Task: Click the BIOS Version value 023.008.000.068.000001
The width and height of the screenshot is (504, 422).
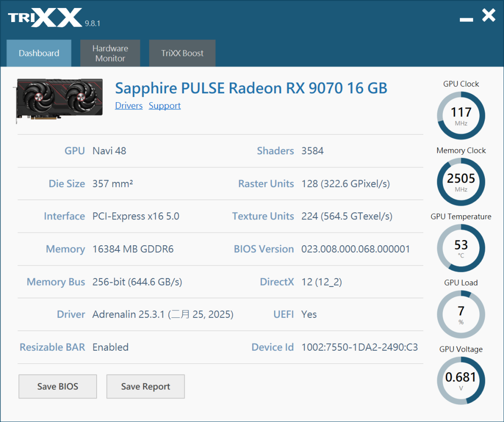Action: pos(356,249)
